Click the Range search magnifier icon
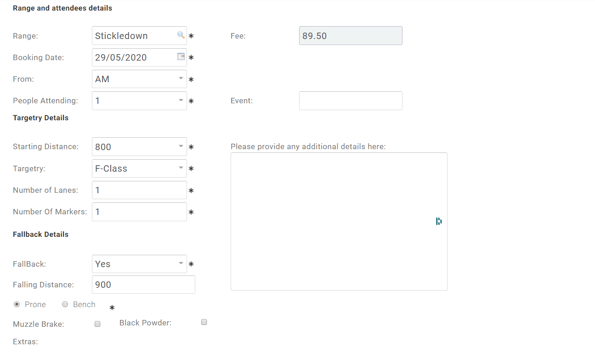595x364 pixels. [x=181, y=35]
